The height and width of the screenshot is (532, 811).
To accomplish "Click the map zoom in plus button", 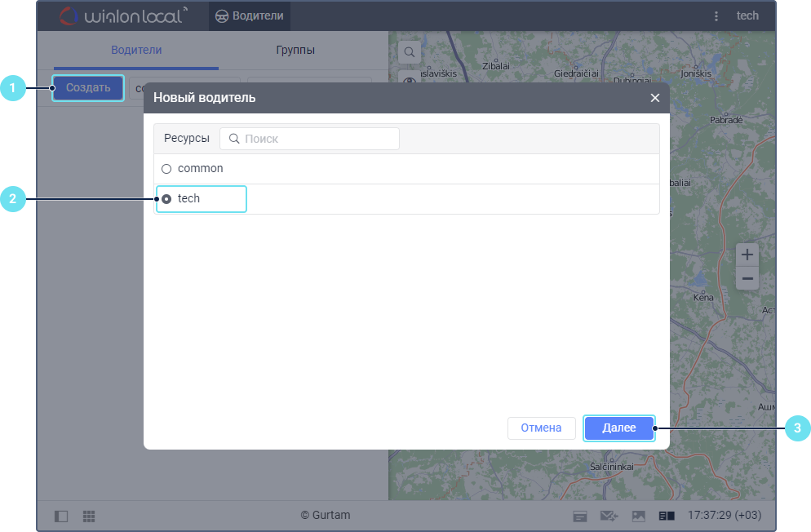I will 747,254.
